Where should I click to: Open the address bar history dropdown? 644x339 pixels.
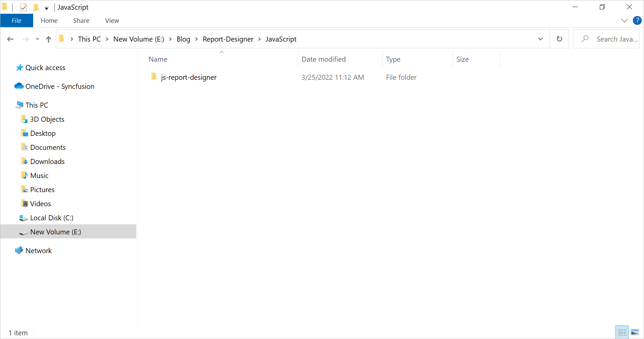540,39
